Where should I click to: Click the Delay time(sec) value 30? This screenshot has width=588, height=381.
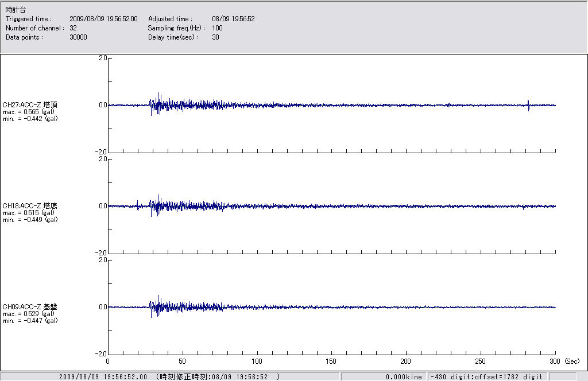pos(215,37)
